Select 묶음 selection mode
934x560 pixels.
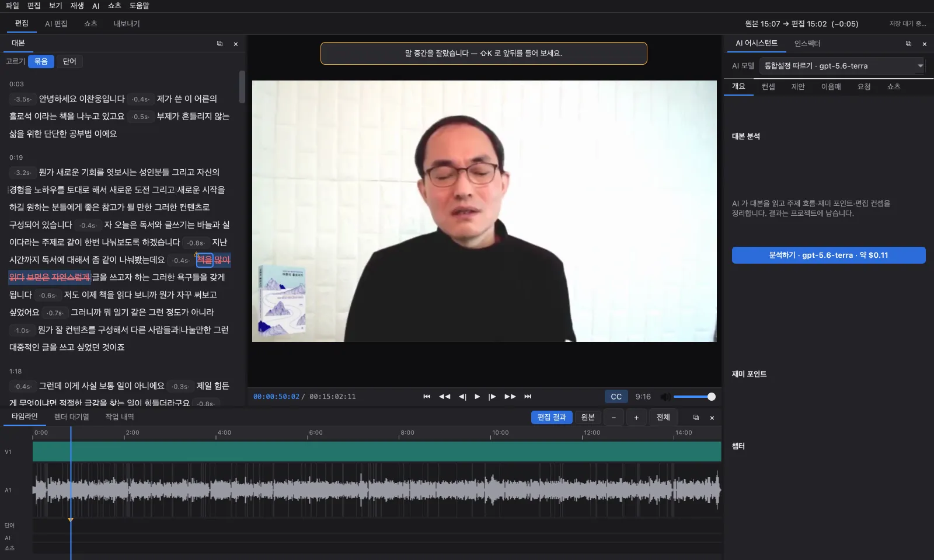click(41, 61)
